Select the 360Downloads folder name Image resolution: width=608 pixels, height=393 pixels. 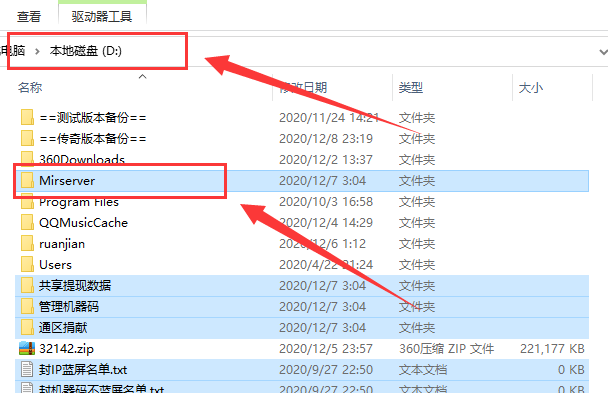[82, 159]
